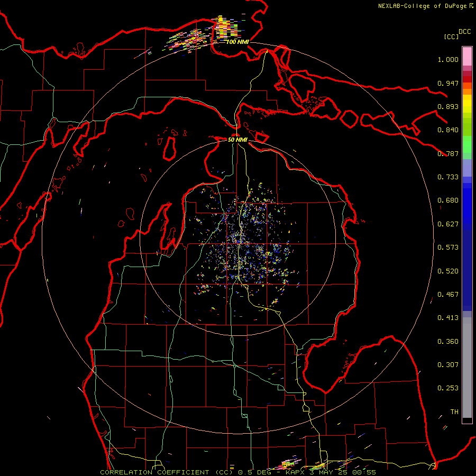476x476 pixels.
Task: Select the 0.360 scale value
Action: pos(448,342)
